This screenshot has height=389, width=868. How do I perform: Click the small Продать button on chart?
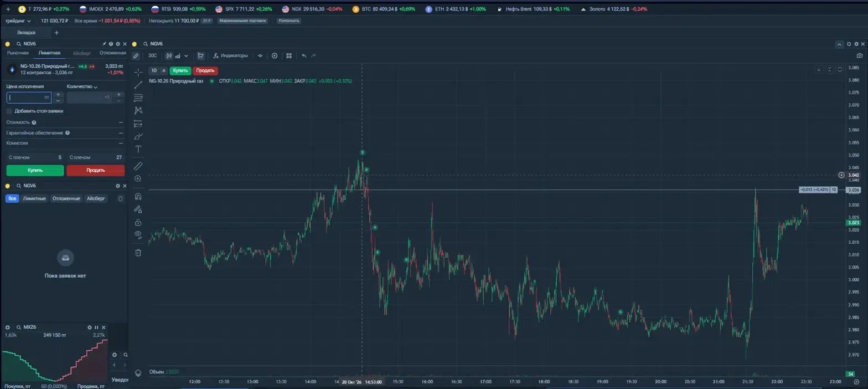(205, 70)
